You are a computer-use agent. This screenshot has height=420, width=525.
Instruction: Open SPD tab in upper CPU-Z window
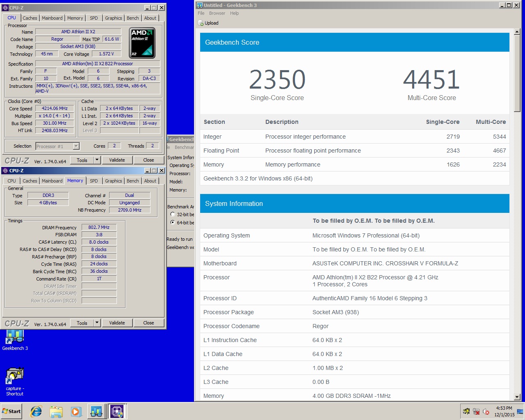pyautogui.click(x=94, y=18)
